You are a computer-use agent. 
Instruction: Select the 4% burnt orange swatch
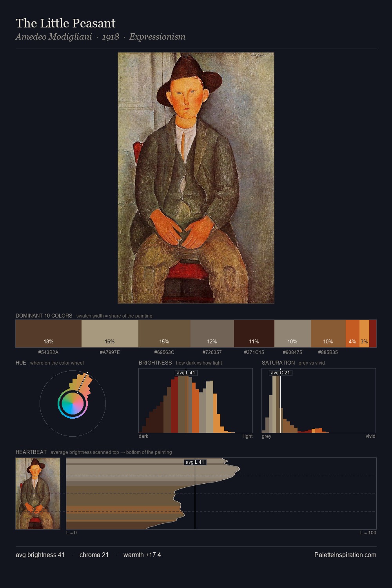click(352, 334)
